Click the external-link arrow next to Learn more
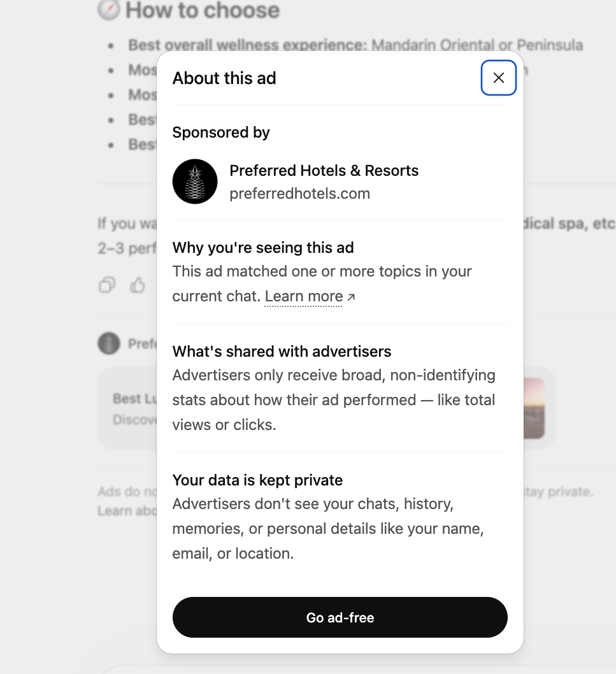Viewport: 616px width, 674px height. tap(351, 296)
